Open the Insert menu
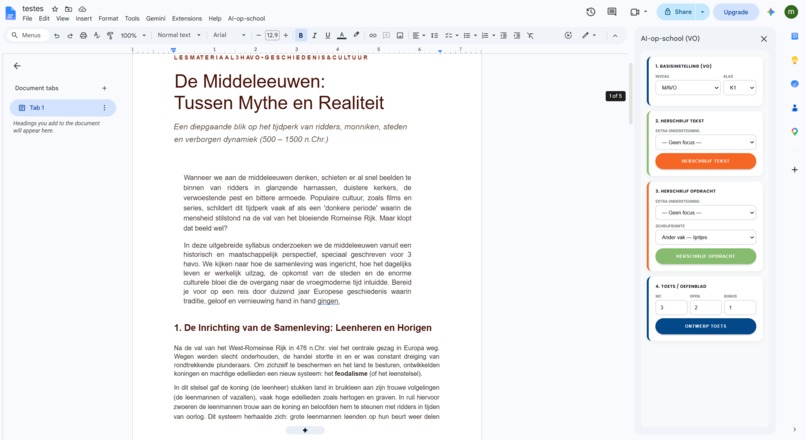 84,19
